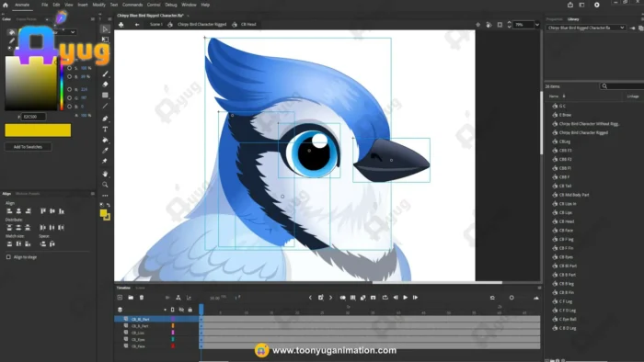Image resolution: width=644 pixels, height=362 pixels.
Task: Open the edit toolbar three-dots menu
Action: (105, 196)
